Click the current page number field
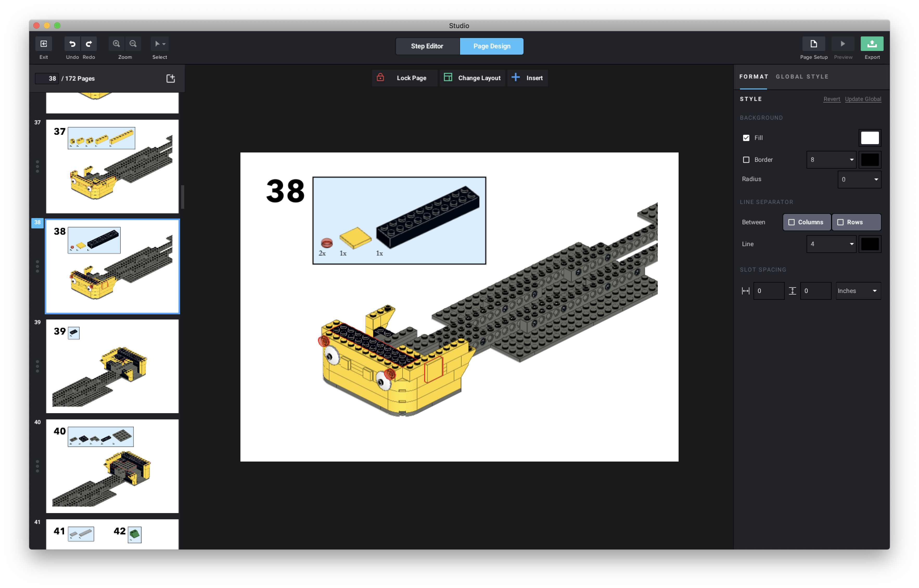Viewport: 919px width, 588px height. click(x=47, y=78)
